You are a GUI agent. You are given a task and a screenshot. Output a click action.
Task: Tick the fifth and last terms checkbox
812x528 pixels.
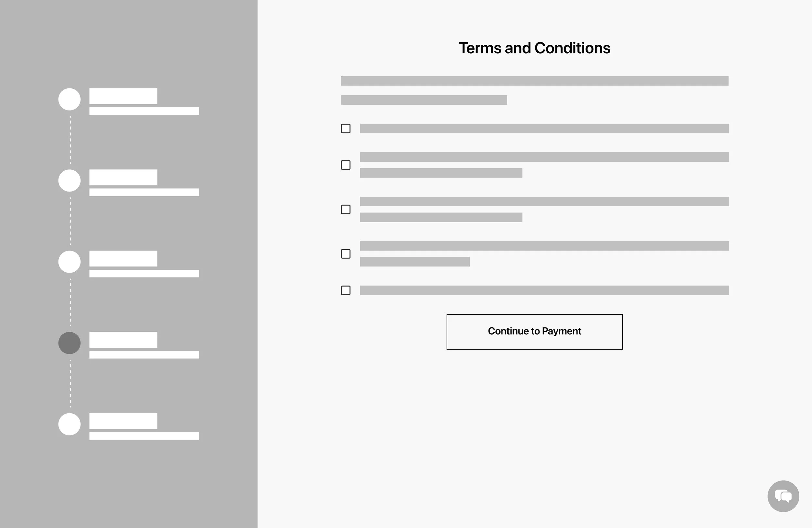346,290
